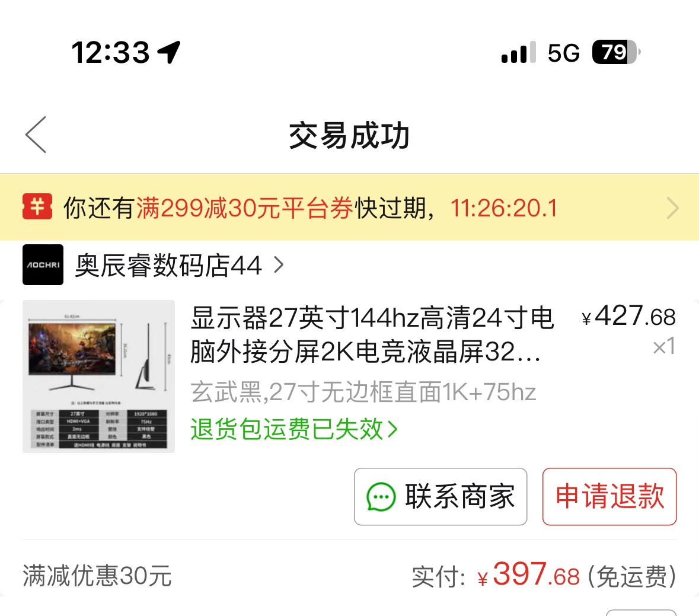Viewport: 699px width, 616px height.
Task: Expand 退货包运费已失效 details
Action: pyautogui.click(x=294, y=429)
